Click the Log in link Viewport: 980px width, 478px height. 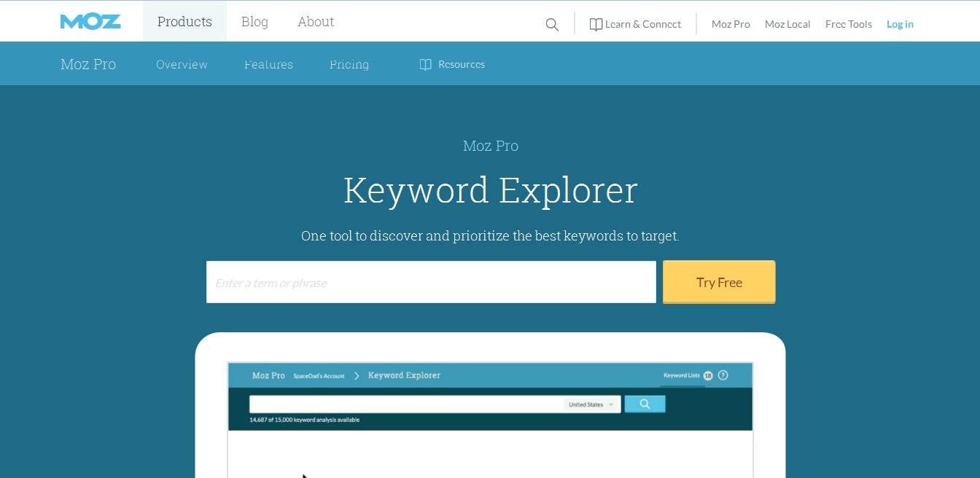(x=900, y=24)
